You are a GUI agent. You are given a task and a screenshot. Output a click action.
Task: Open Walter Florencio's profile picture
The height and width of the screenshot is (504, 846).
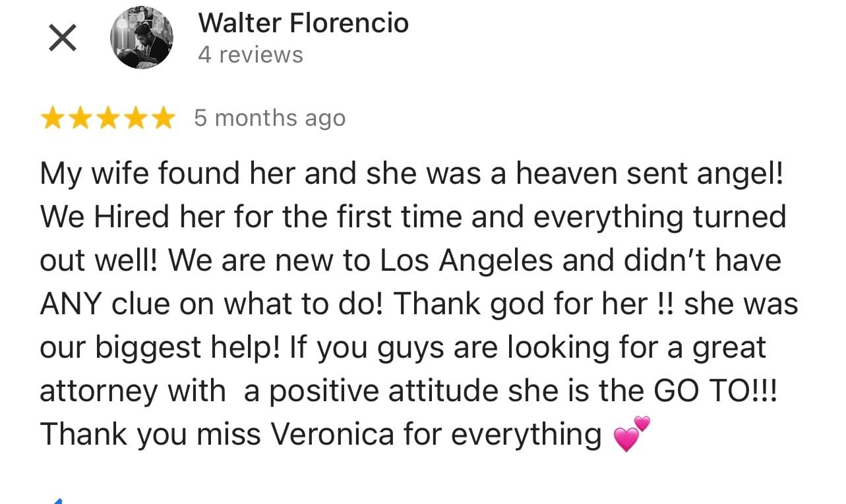coord(142,38)
